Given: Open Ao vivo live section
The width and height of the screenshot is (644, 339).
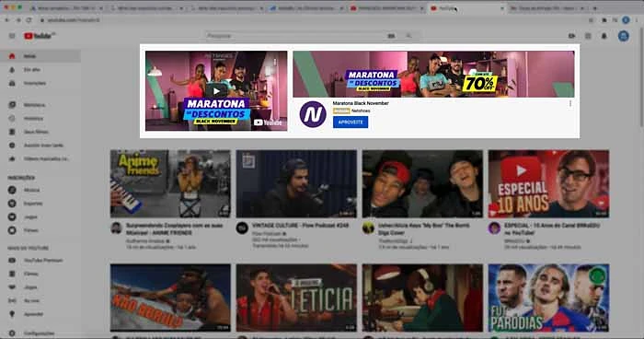Looking at the screenshot, I should (40, 300).
